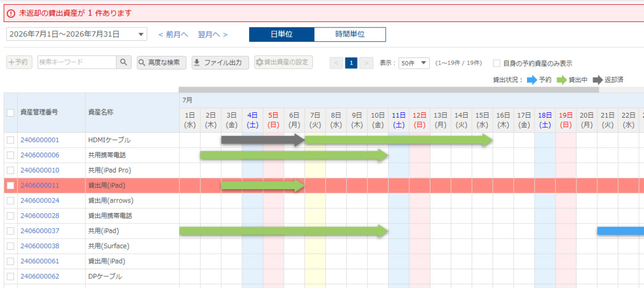The width and height of the screenshot is (644, 288).
Task: Click pagination next page arrow
Action: (x=366, y=63)
